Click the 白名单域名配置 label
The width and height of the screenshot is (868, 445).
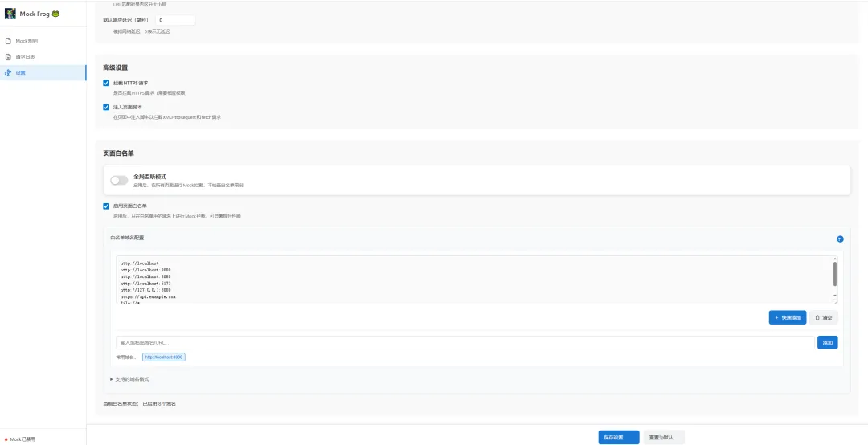[127, 238]
